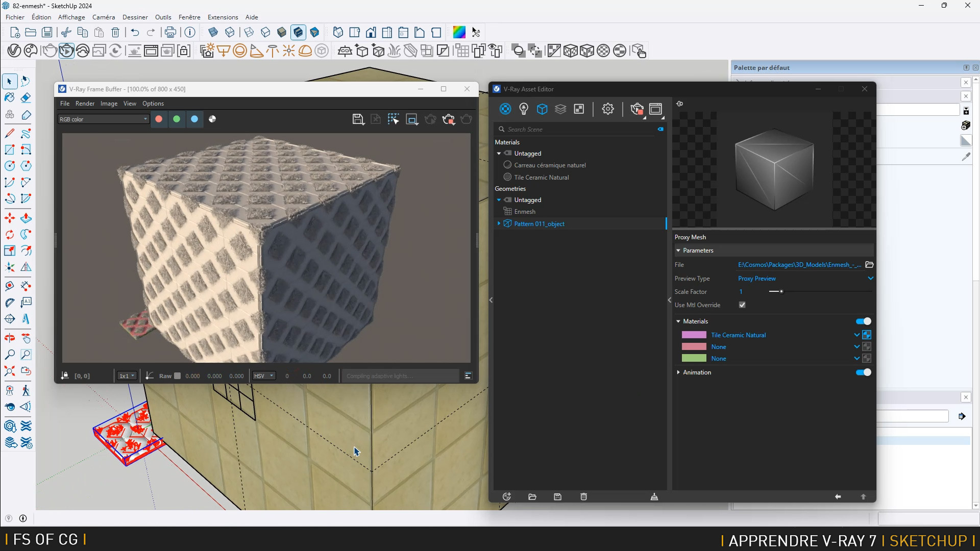
Task: Open the V-Ray Settings gear tab
Action: pyautogui.click(x=607, y=109)
